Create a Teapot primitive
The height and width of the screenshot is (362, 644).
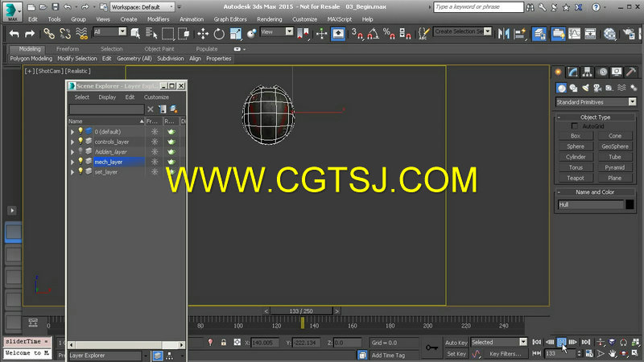coord(576,178)
